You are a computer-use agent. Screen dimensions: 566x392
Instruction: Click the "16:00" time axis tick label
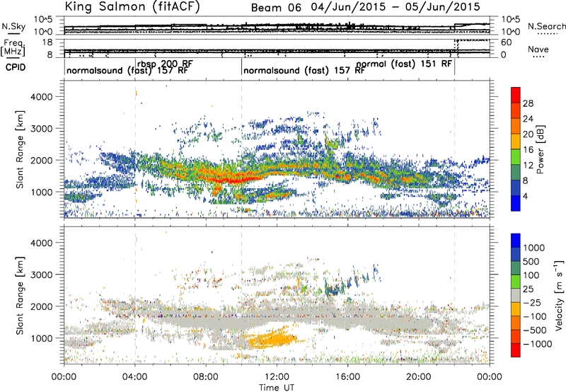[347, 377]
